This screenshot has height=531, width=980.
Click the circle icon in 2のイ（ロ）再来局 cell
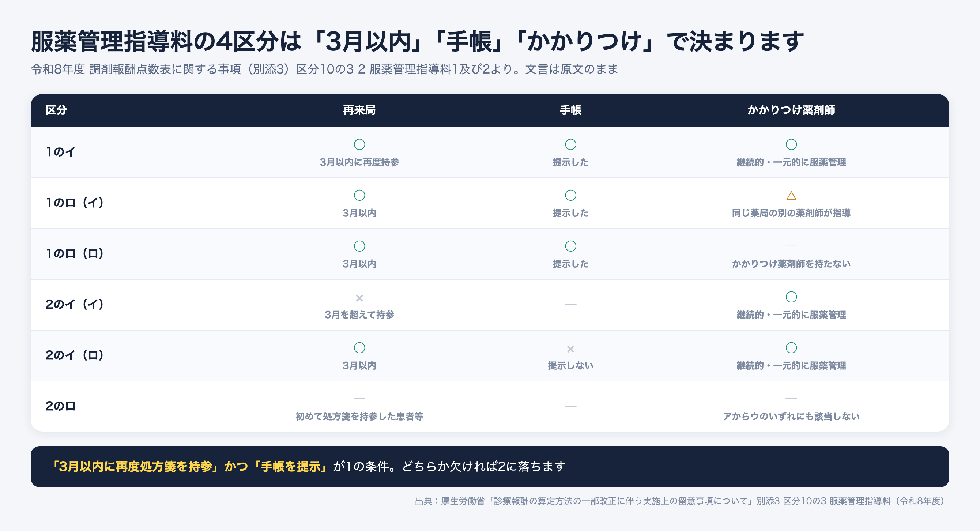(359, 348)
